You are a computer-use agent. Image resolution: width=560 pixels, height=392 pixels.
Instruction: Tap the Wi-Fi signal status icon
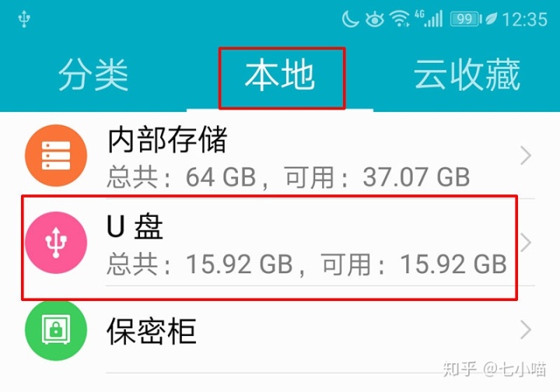coord(399,19)
